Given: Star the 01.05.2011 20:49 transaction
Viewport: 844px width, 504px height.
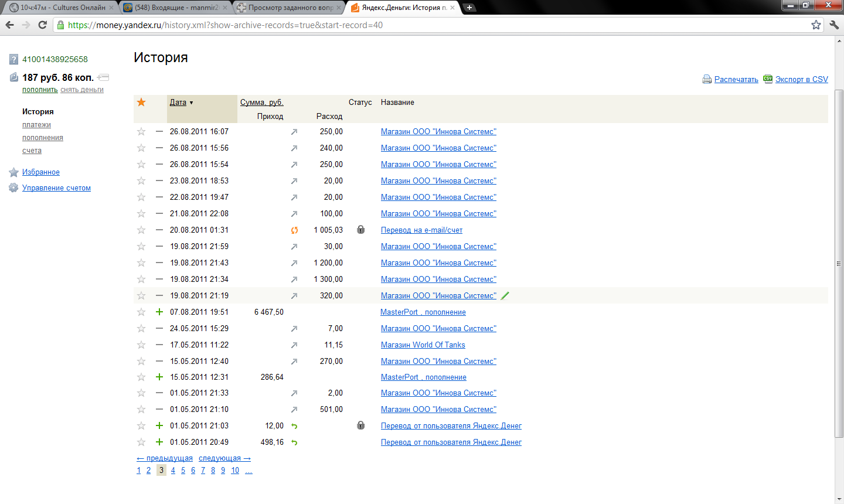Looking at the screenshot, I should coord(141,442).
